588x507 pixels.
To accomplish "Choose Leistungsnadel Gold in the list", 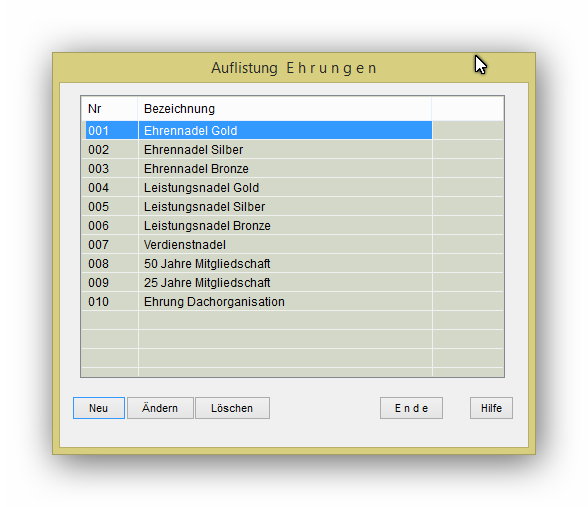I will pos(259,188).
